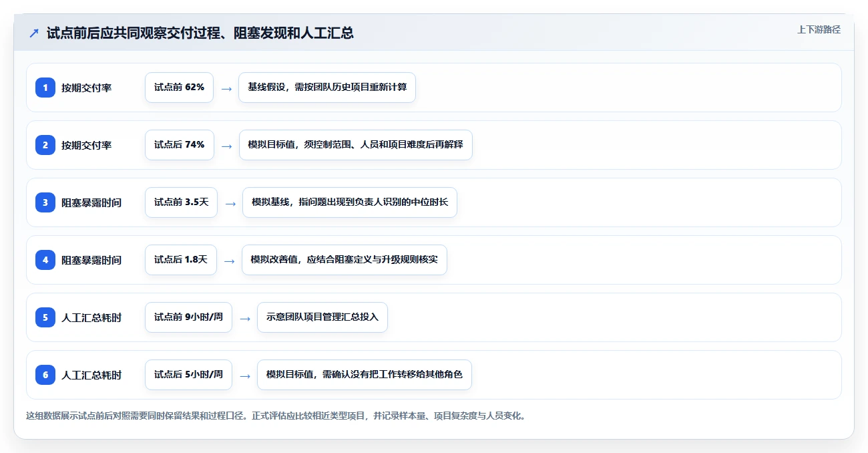Click the 试点后 5小时/周 value chip
This screenshot has height=453, width=868.
pos(188,375)
